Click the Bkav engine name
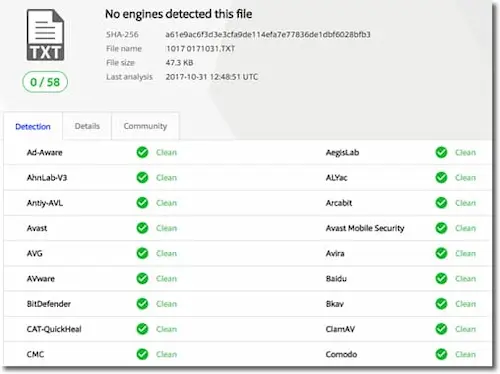This screenshot has height=374, width=500. tap(335, 304)
